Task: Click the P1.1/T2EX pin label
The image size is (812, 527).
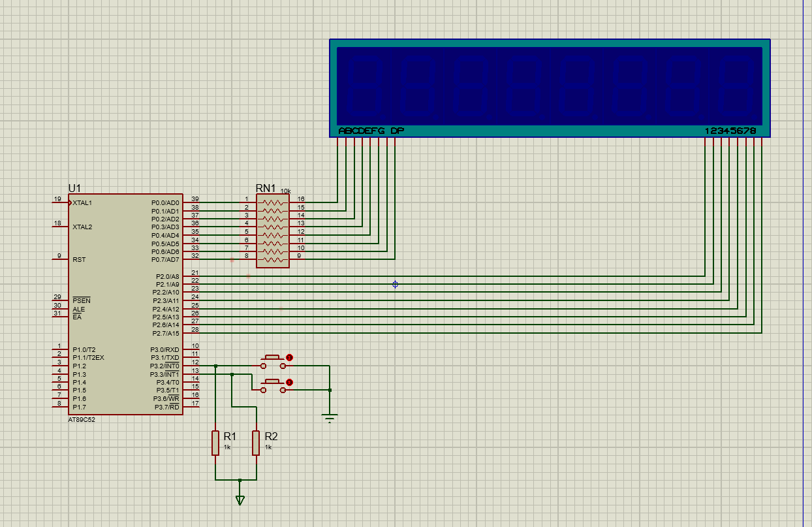Action: tap(88, 358)
